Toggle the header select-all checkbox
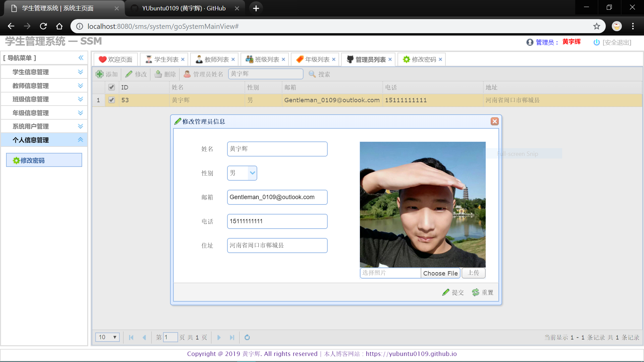The width and height of the screenshot is (644, 362). [112, 87]
